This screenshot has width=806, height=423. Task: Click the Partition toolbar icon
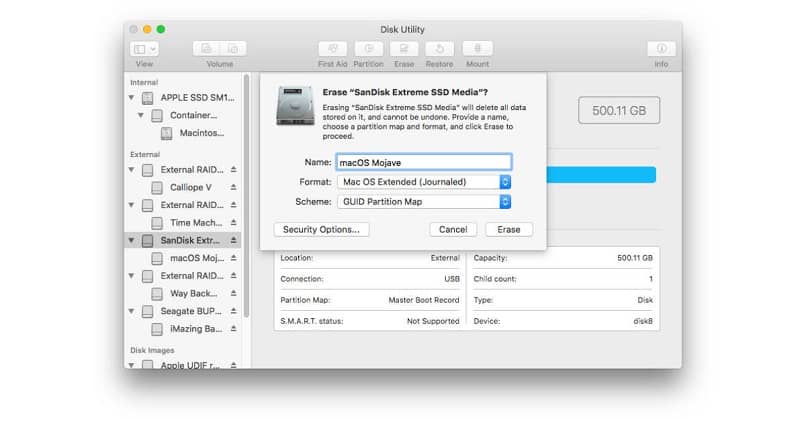[368, 48]
